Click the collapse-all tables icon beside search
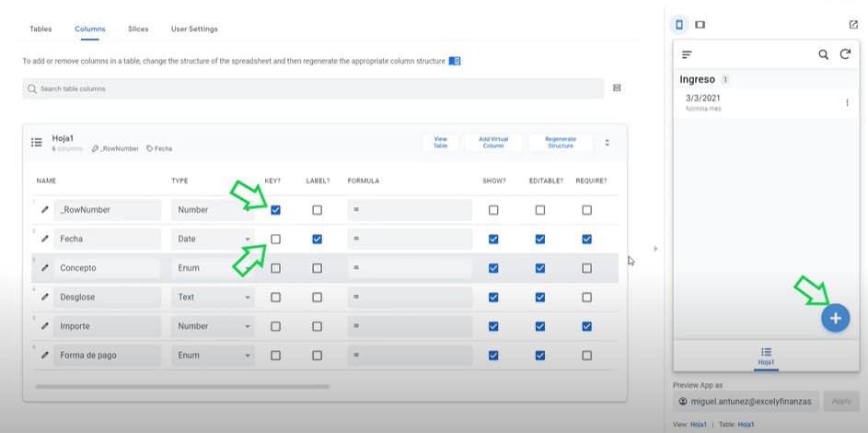Viewport: 868px width, 433px height. [x=617, y=88]
